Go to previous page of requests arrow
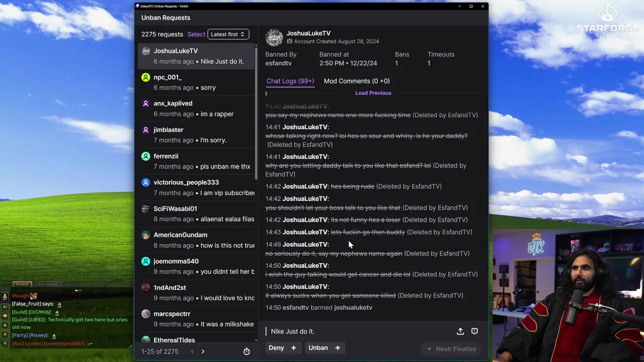644x362 pixels. [x=192, y=351]
